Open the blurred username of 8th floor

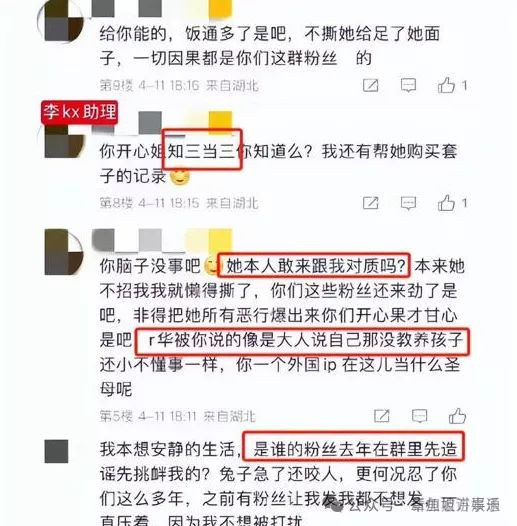tap(163, 123)
